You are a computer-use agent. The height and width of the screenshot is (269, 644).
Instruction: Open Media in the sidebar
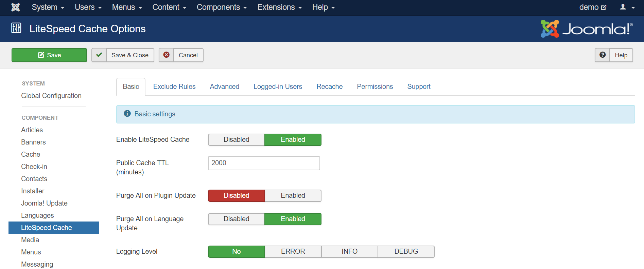30,240
